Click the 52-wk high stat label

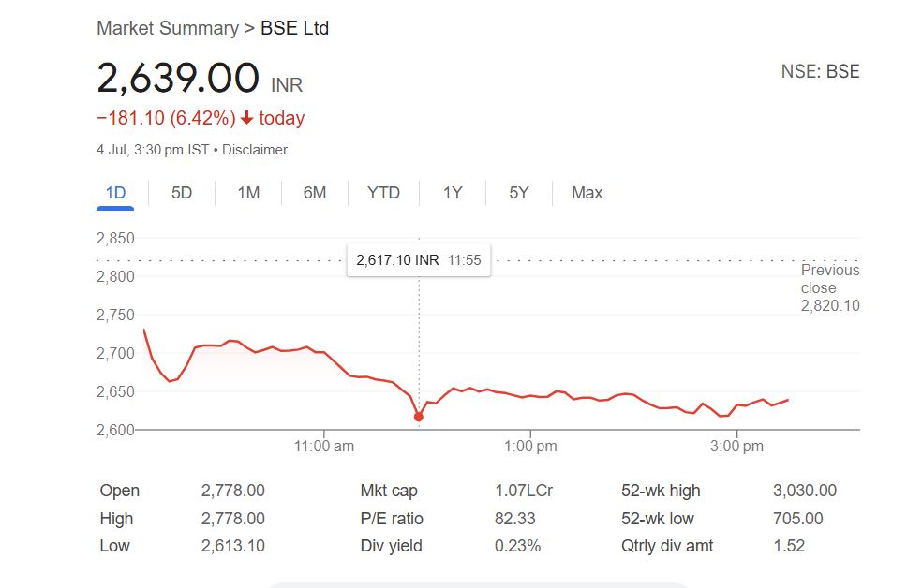click(661, 491)
